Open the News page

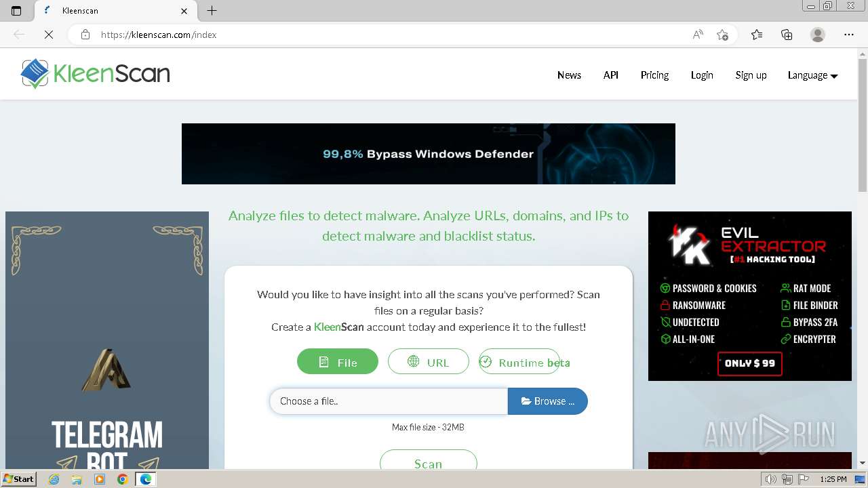pyautogui.click(x=569, y=75)
